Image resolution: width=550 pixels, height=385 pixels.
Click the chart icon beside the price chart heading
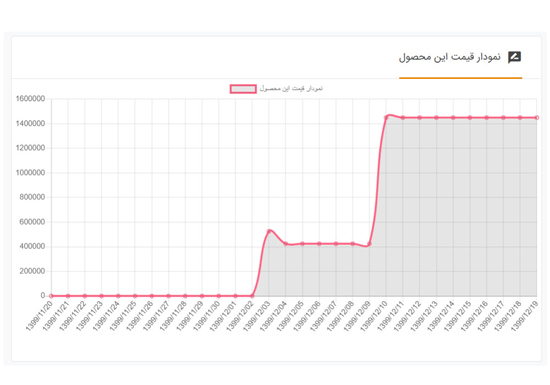514,57
